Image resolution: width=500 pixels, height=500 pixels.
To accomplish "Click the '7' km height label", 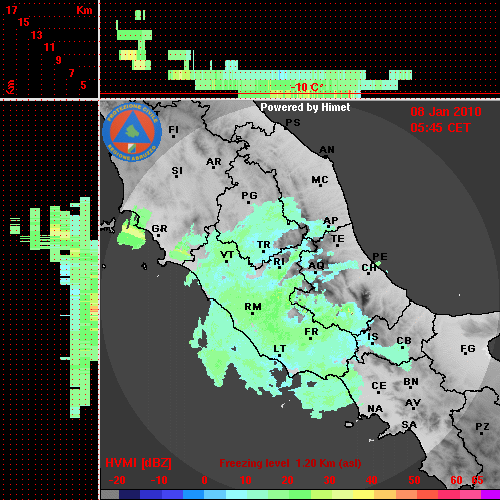I will [x=71, y=73].
